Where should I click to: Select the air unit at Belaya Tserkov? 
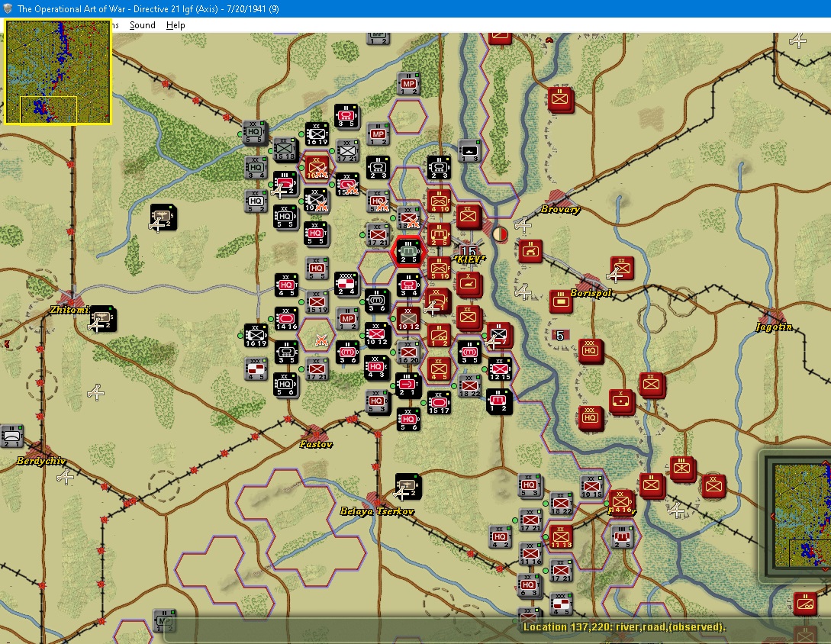click(408, 487)
